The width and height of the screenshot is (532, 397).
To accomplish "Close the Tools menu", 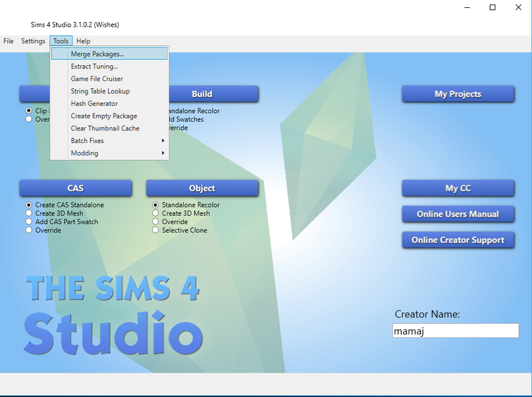I will click(x=61, y=41).
